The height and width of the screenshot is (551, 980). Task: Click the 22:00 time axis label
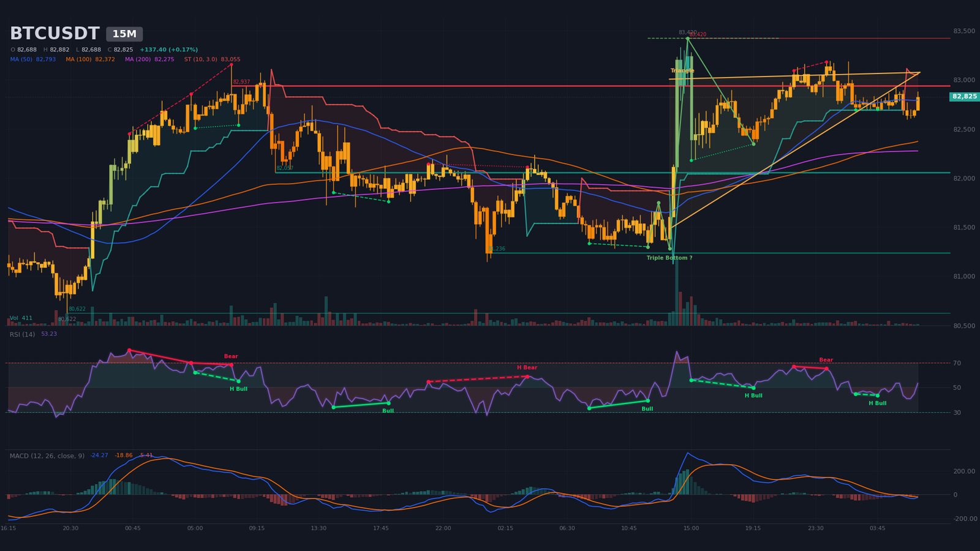[443, 528]
